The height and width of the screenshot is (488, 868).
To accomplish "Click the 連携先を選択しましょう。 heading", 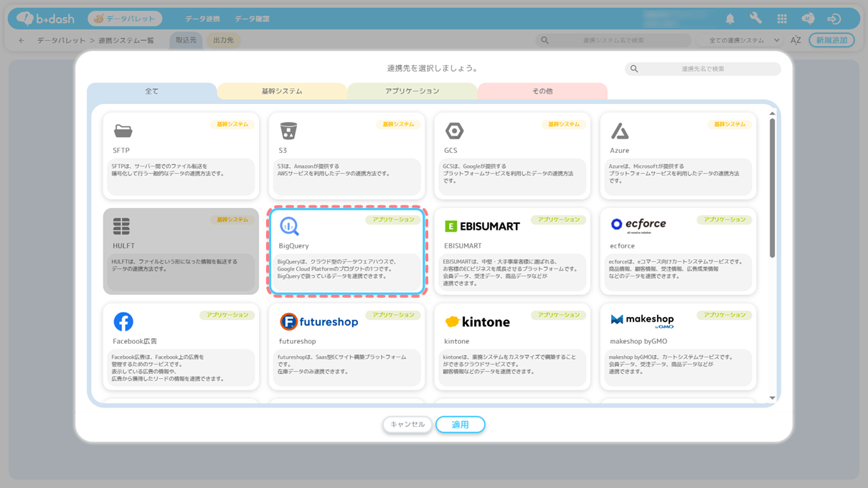I will click(433, 68).
